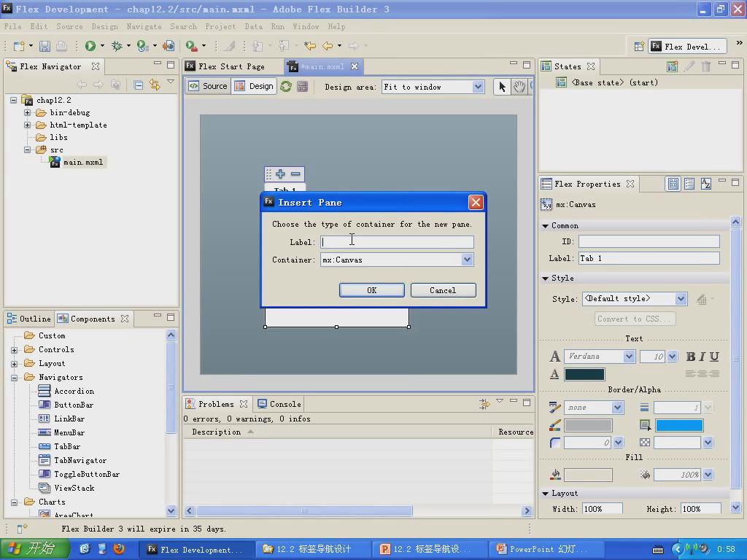Pick the gray border color swatch

click(588, 425)
